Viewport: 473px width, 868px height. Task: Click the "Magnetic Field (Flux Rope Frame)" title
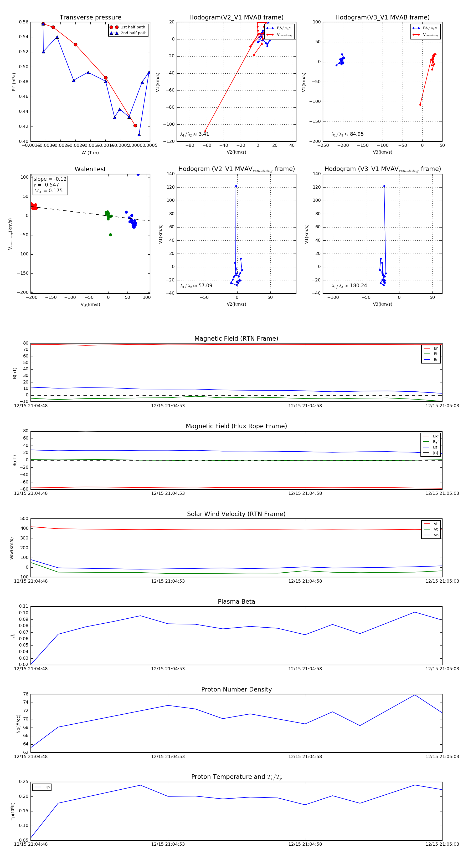236,426
